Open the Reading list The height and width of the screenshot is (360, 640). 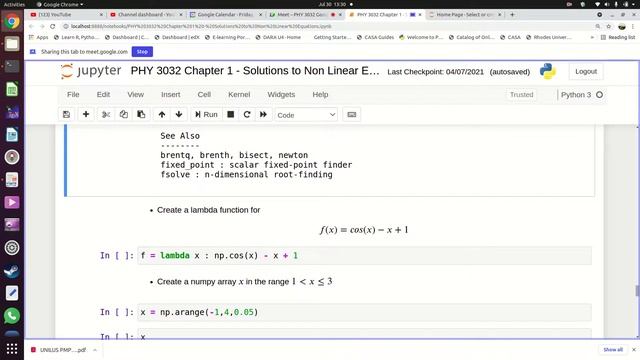pos(618,37)
